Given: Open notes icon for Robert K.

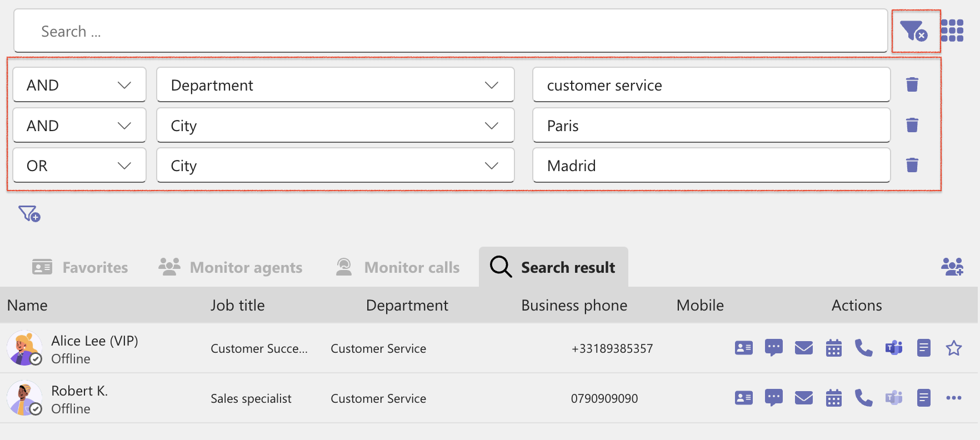Looking at the screenshot, I should tap(924, 398).
